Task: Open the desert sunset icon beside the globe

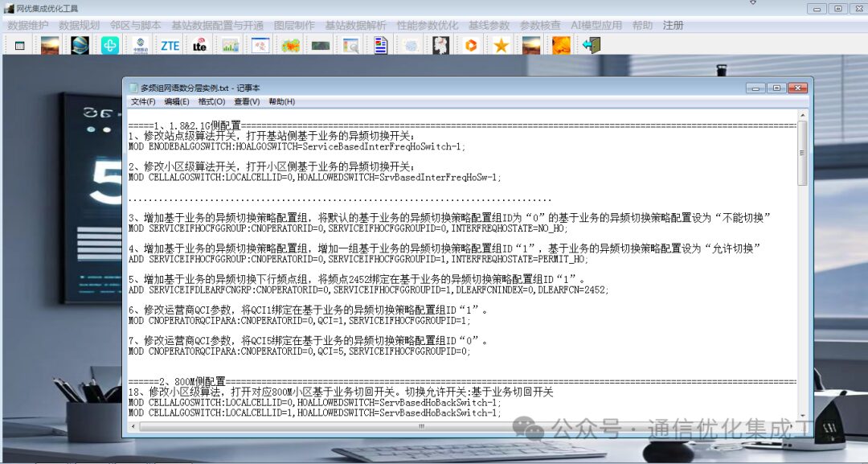Action: [50, 45]
